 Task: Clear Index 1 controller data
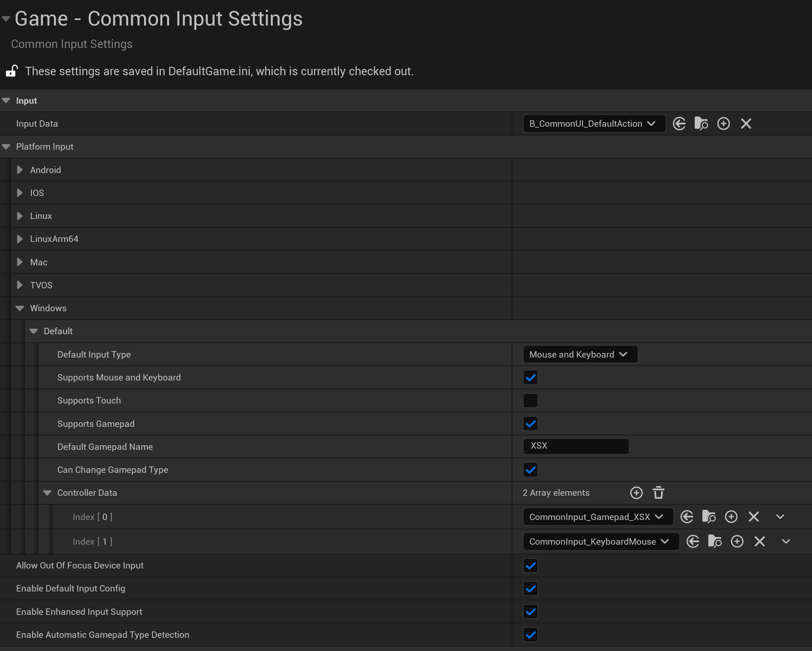(x=760, y=542)
